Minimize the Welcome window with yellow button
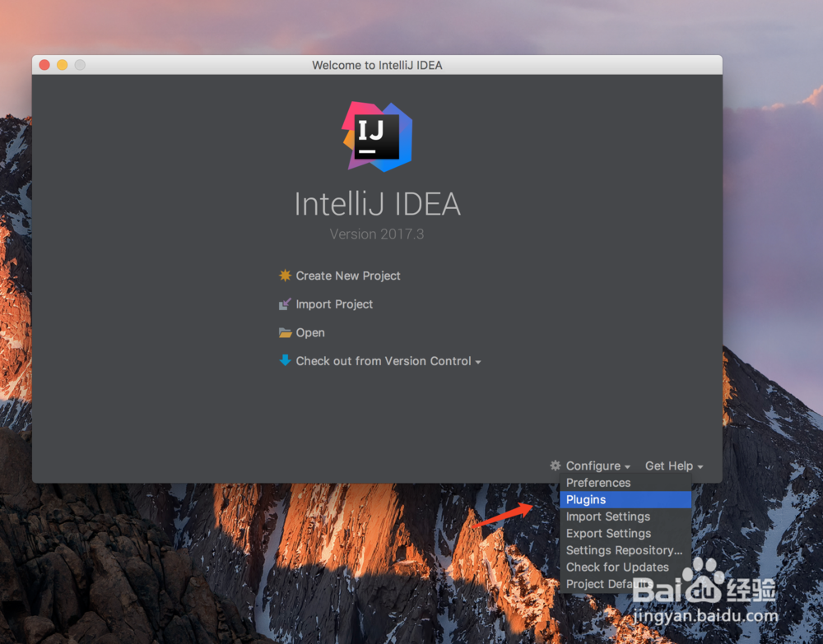823x644 pixels. pos(62,64)
